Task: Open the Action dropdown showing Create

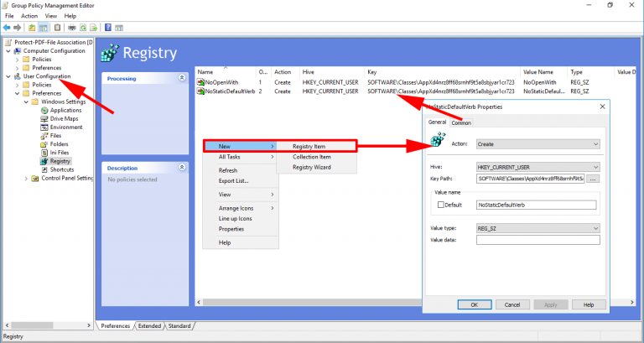Action: 538,144
